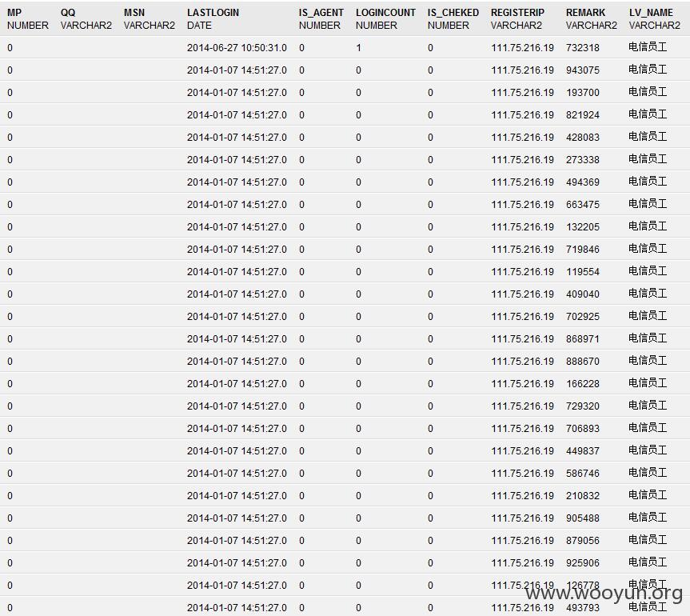690x616 pixels.
Task: Click the REMARK VARCHAR2 column header
Action: pyautogui.click(x=592, y=19)
